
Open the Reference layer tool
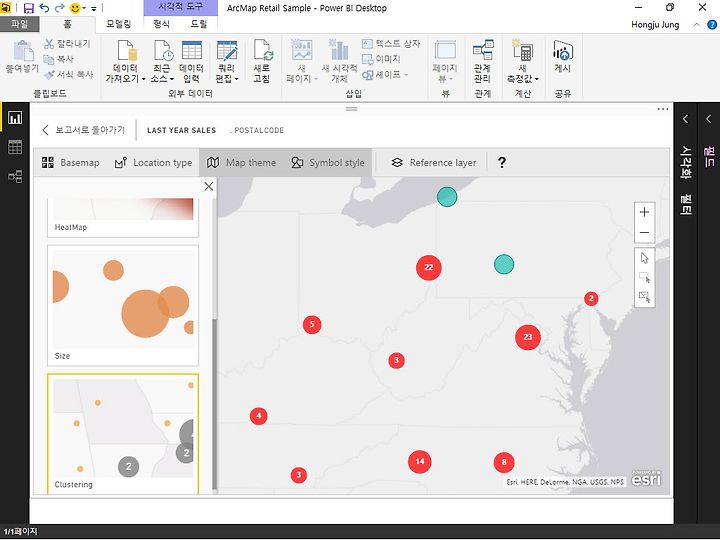434,163
